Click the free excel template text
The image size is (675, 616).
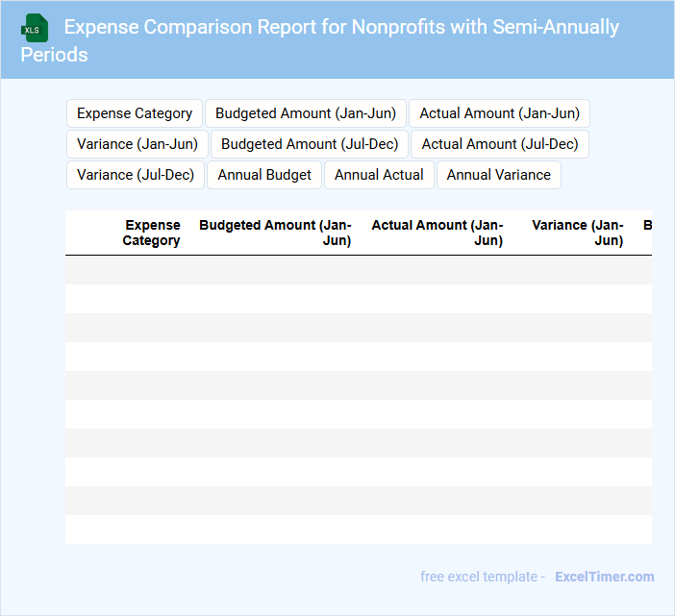(x=479, y=577)
